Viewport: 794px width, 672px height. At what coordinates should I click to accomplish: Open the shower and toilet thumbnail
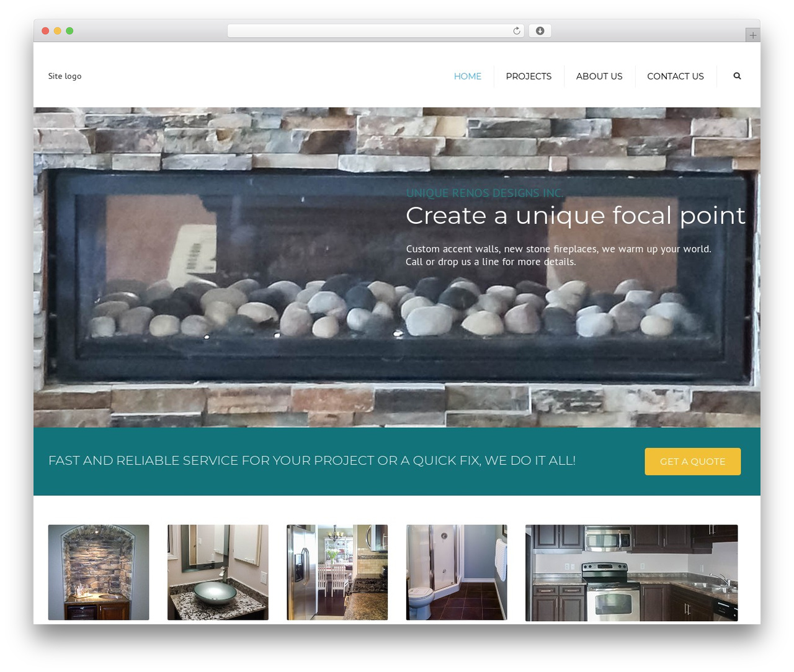(457, 572)
